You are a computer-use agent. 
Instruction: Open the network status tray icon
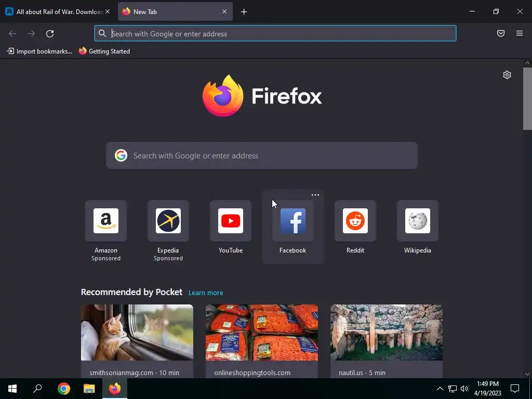click(x=453, y=389)
